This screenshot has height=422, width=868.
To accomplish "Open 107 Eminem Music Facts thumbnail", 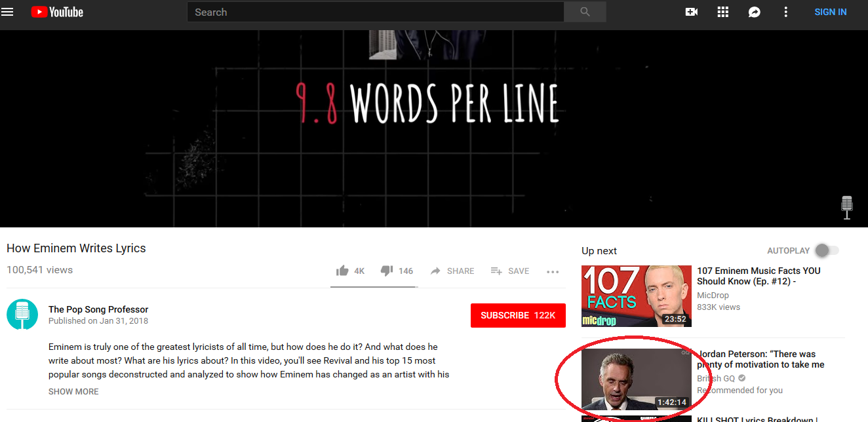I will [x=637, y=296].
